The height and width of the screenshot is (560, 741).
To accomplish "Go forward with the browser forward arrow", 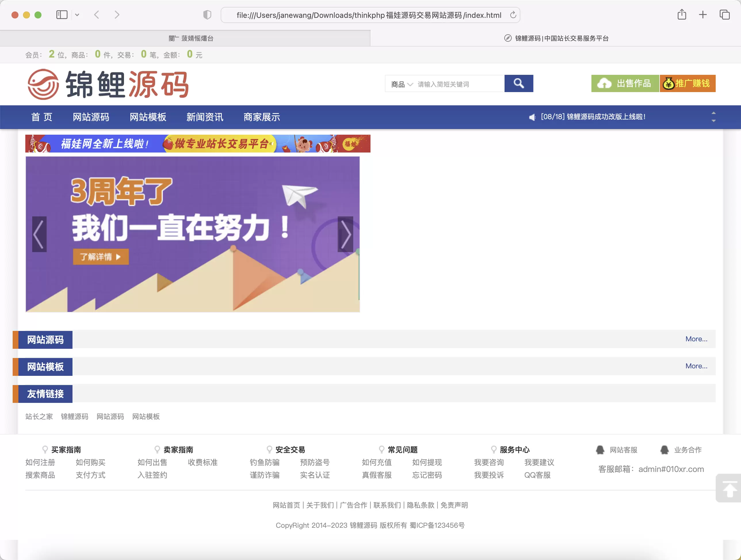I will 117,15.
